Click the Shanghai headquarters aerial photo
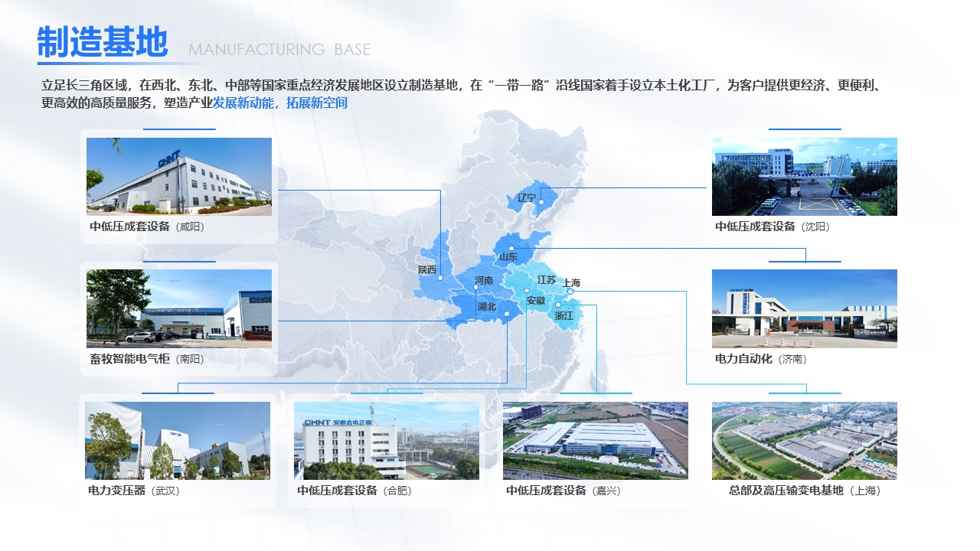This screenshot has width=980, height=551. coord(805,441)
